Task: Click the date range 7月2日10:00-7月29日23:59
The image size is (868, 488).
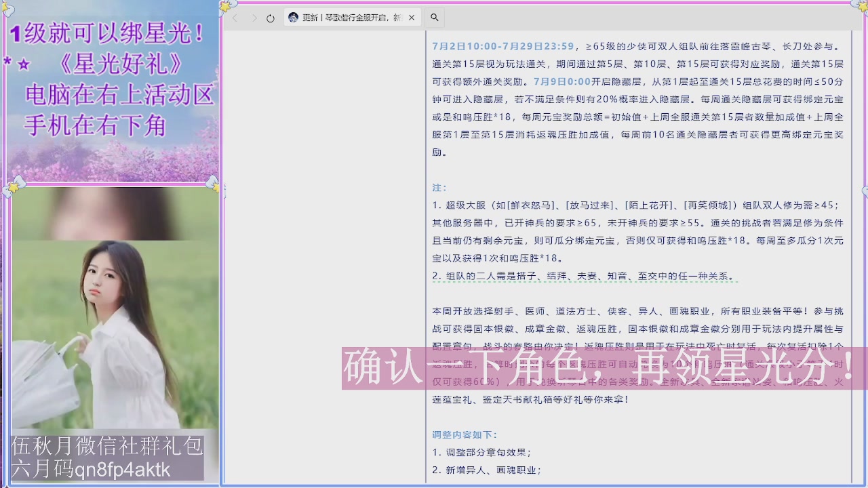Action: (503, 47)
